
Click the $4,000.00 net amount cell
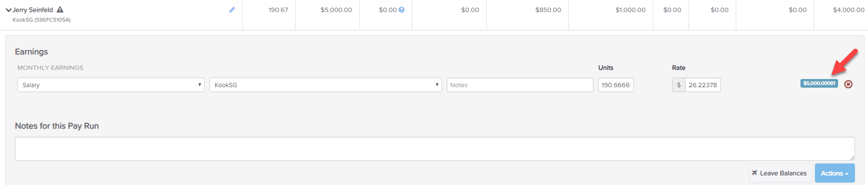click(848, 10)
